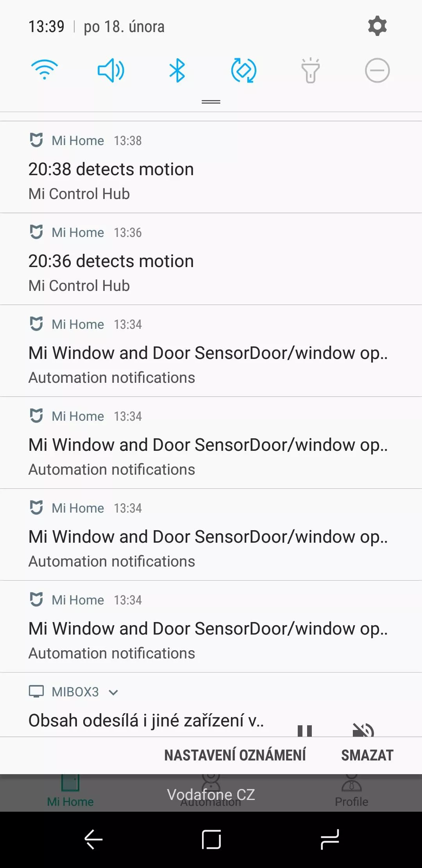Screen dimensions: 422x868
Task: Clear all notifications with SMAZAT
Action: (367, 755)
